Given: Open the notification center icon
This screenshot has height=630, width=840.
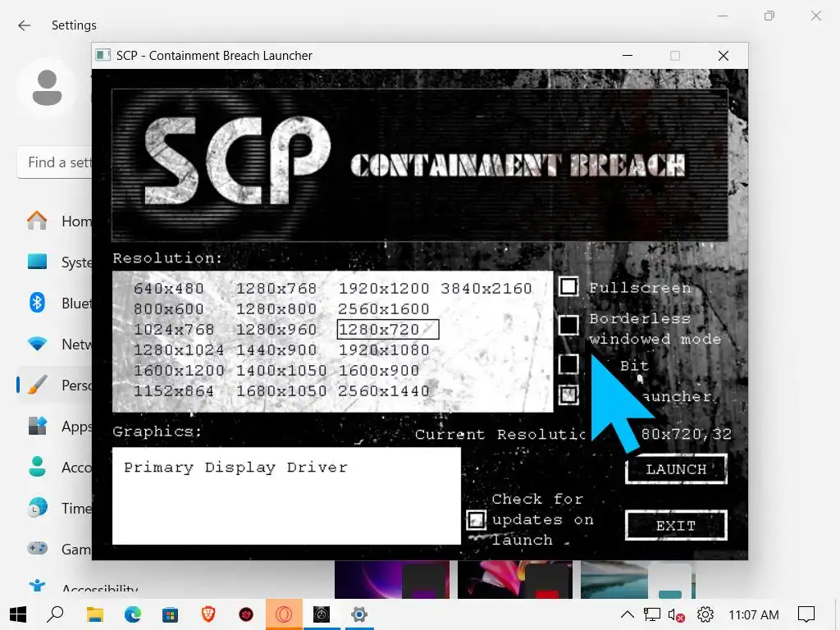Looking at the screenshot, I should click(806, 614).
